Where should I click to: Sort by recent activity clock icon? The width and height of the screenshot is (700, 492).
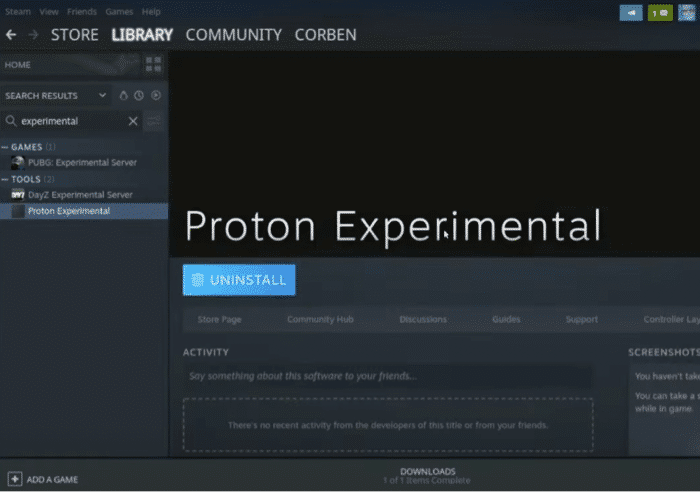[139, 95]
